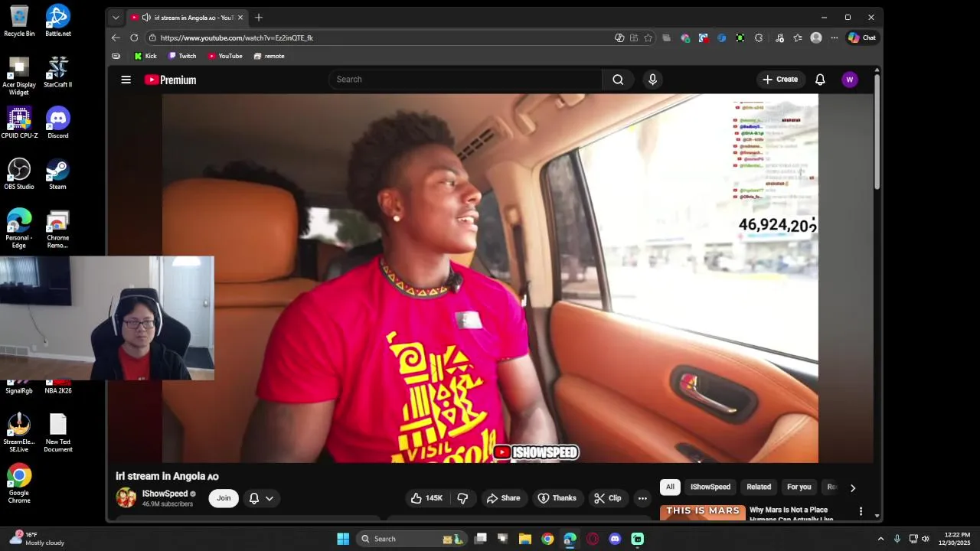The image size is (980, 551).
Task: Open IShowSpeed channel name link
Action: pos(165,494)
